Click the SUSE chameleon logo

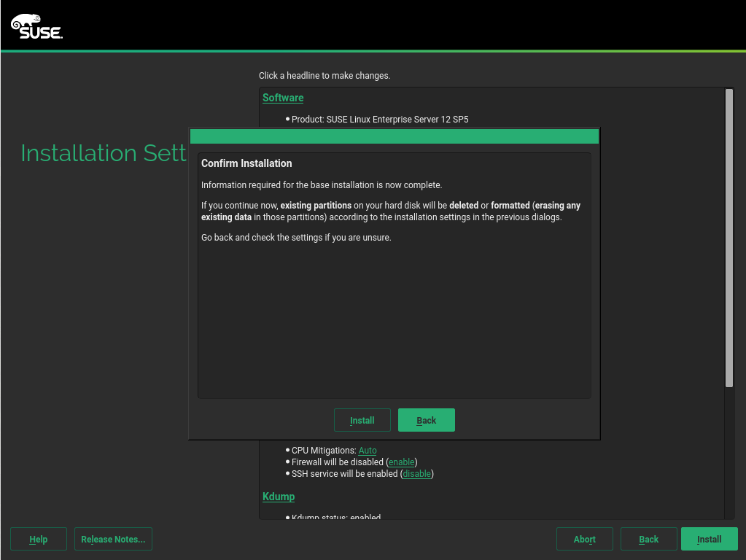pos(36,26)
